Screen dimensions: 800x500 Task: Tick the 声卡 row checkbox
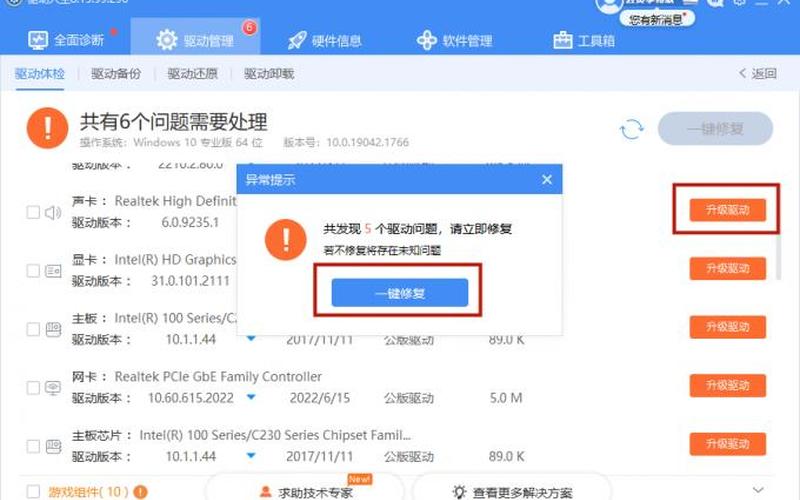(x=33, y=212)
